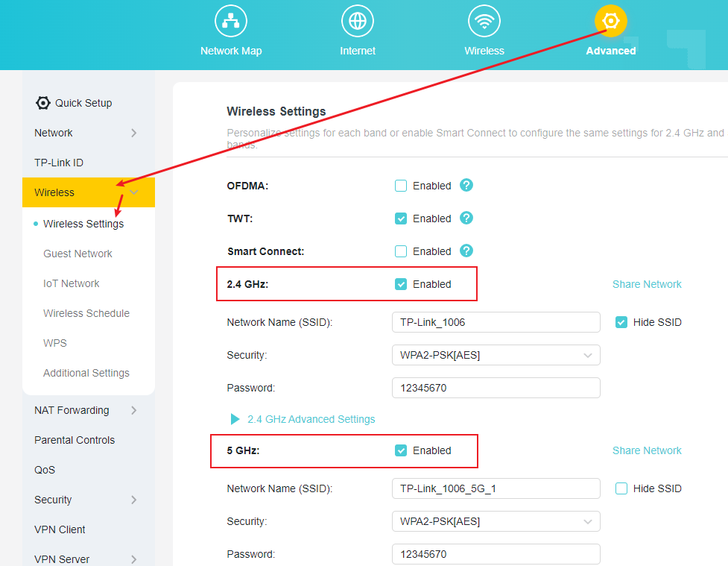Viewport: 728px width, 566px height.
Task: Open WPS submenu item
Action: 55,343
